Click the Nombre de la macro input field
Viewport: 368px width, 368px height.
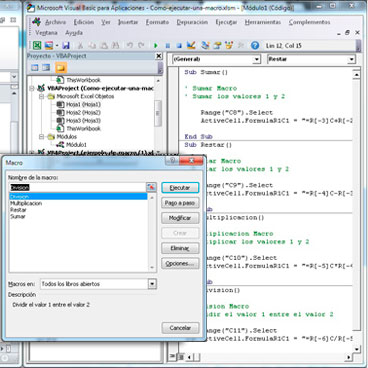[77, 187]
